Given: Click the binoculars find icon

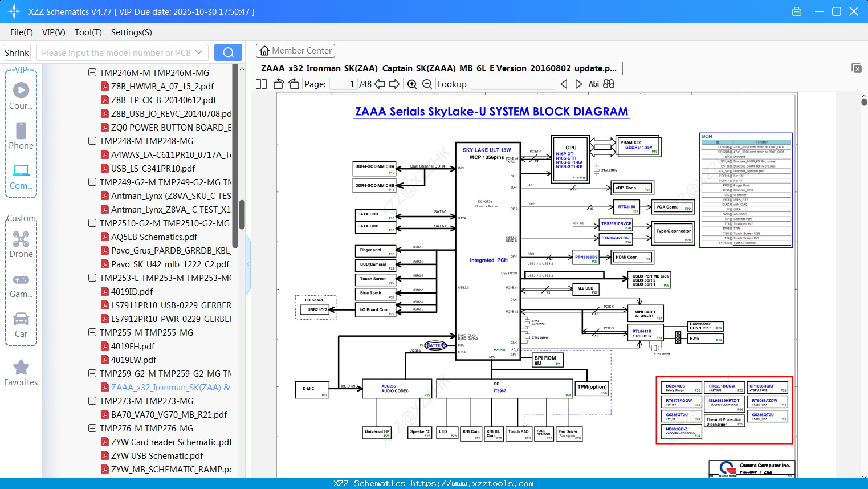Looking at the screenshot, I should 609,84.
